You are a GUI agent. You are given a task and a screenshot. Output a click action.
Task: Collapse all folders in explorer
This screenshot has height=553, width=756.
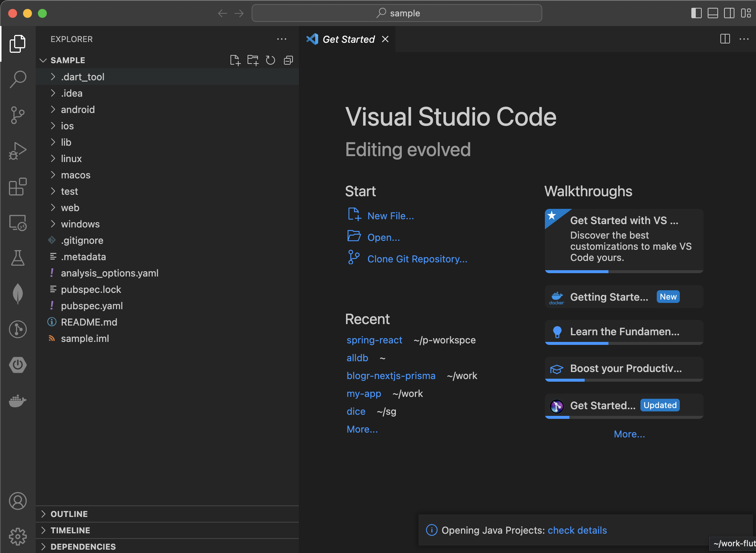(288, 60)
